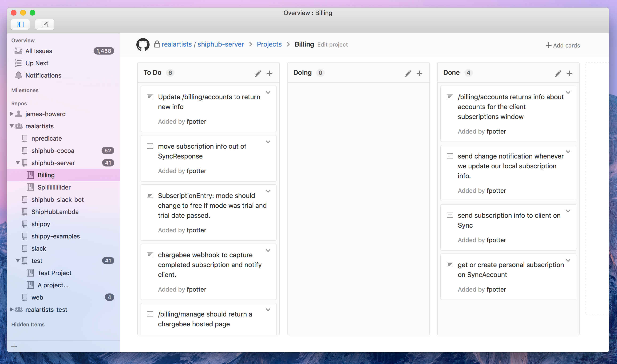Select shippy-examples repo
The width and height of the screenshot is (617, 364).
click(x=63, y=236)
